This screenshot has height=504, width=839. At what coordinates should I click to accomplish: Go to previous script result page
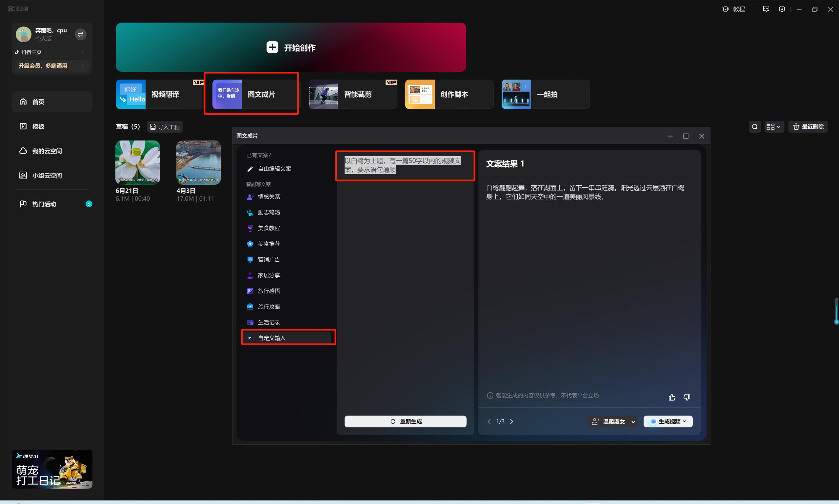489,421
